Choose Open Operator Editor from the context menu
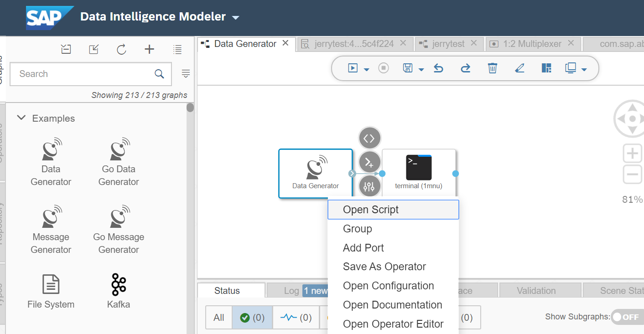644x334 pixels. tap(393, 324)
